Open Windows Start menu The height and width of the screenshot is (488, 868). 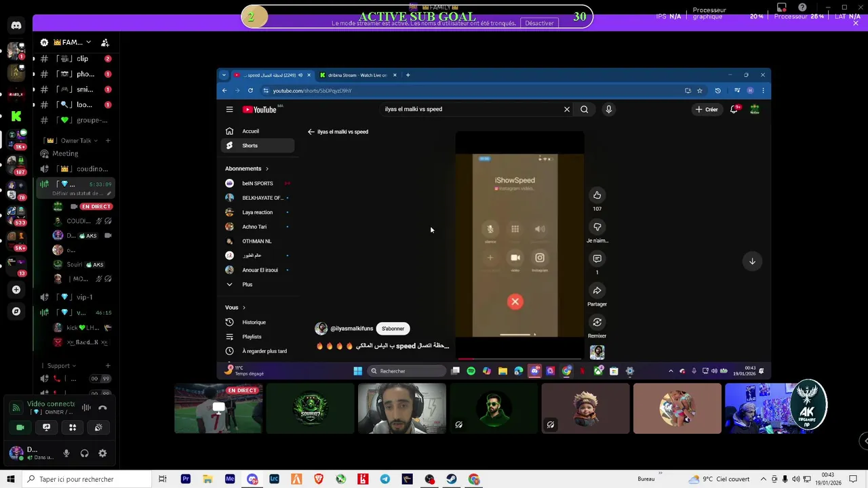[10, 479]
